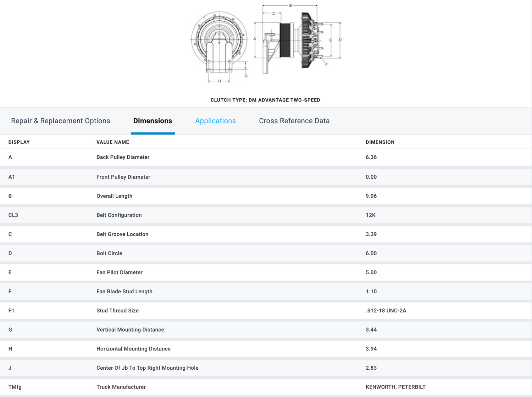Select the Bolt Circle label
Image resolution: width=532 pixels, height=397 pixels.
[x=109, y=253]
